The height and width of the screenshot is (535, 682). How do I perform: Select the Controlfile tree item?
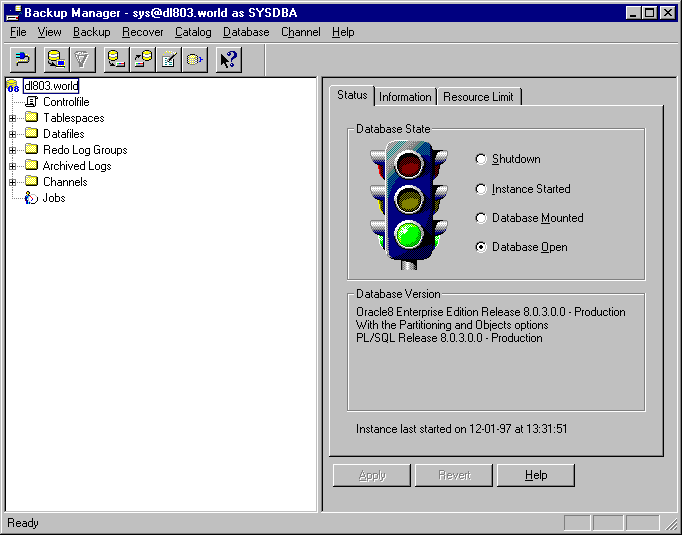click(x=66, y=102)
